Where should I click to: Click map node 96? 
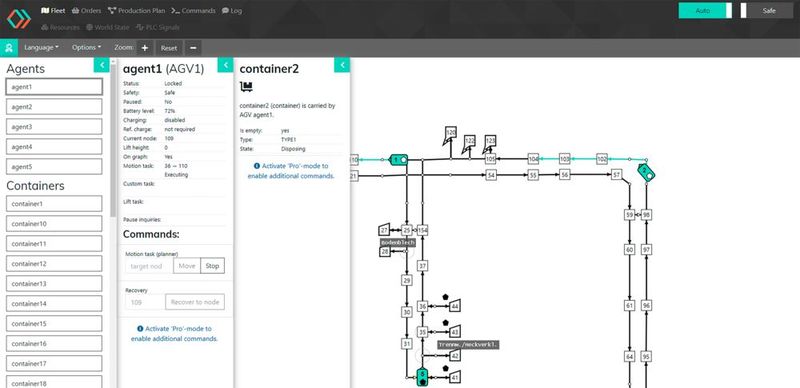646,305
